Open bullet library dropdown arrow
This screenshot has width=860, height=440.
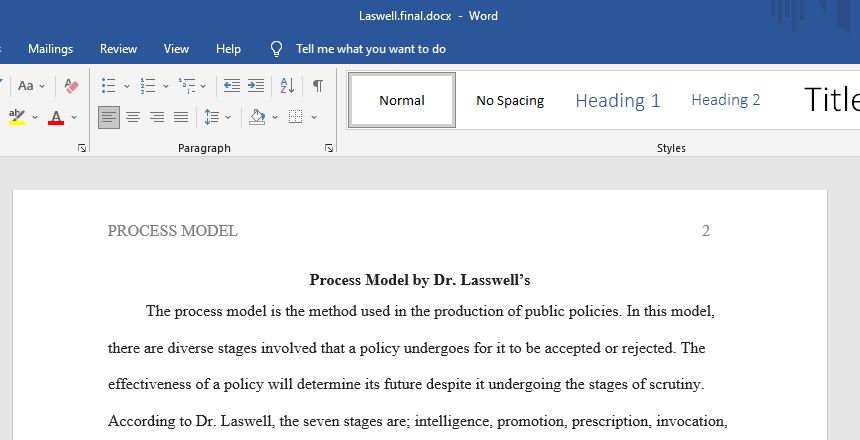pyautogui.click(x=127, y=86)
